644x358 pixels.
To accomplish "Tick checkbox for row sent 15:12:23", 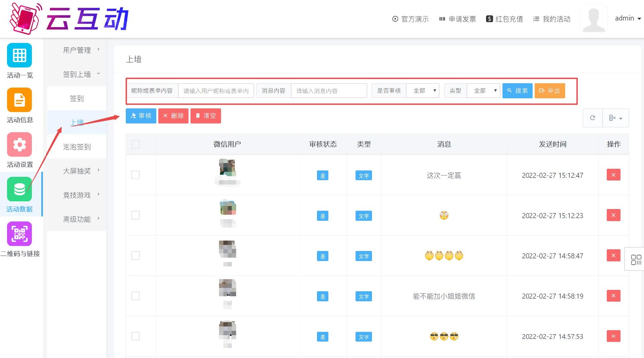I will (x=136, y=215).
